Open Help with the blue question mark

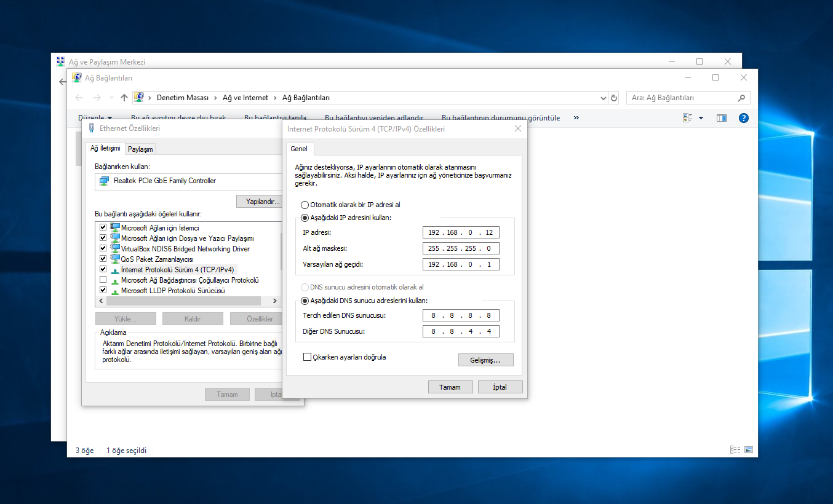coord(743,118)
